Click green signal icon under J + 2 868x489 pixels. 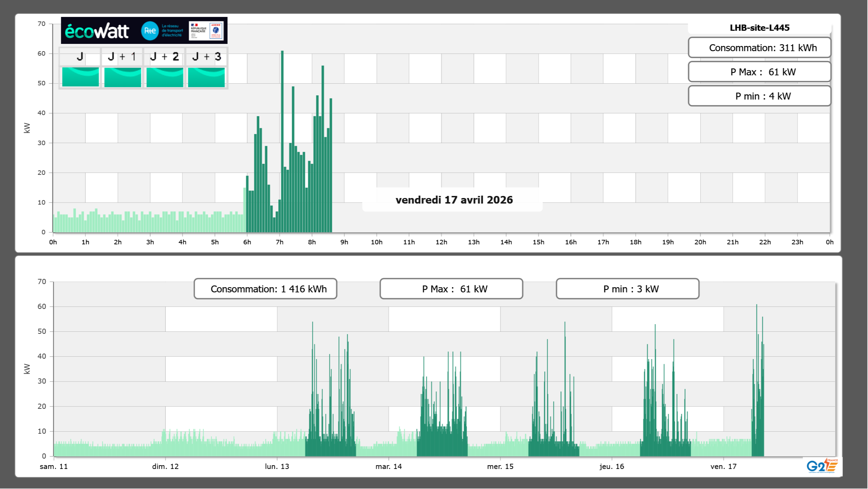(165, 77)
